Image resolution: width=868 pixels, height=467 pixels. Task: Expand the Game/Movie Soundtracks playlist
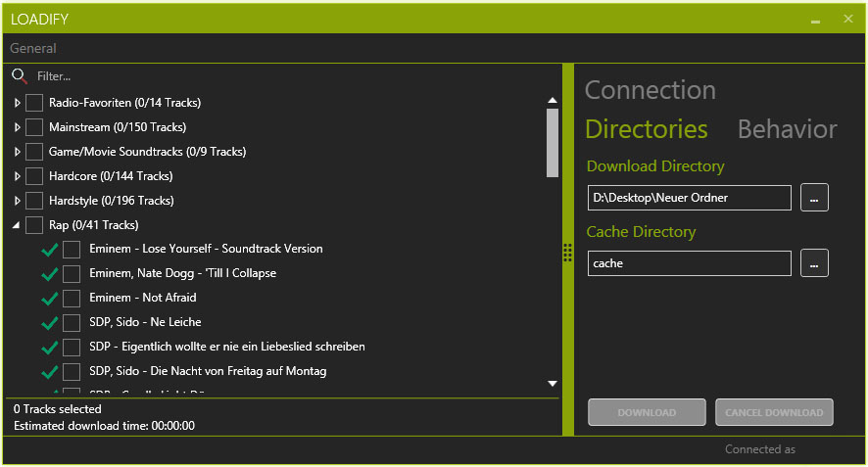tap(18, 152)
